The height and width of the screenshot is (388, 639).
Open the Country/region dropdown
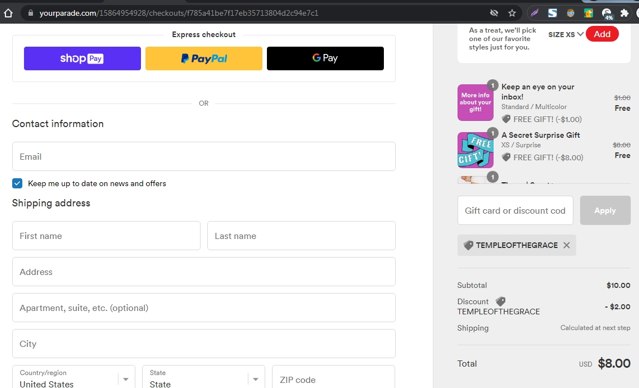pos(74,378)
